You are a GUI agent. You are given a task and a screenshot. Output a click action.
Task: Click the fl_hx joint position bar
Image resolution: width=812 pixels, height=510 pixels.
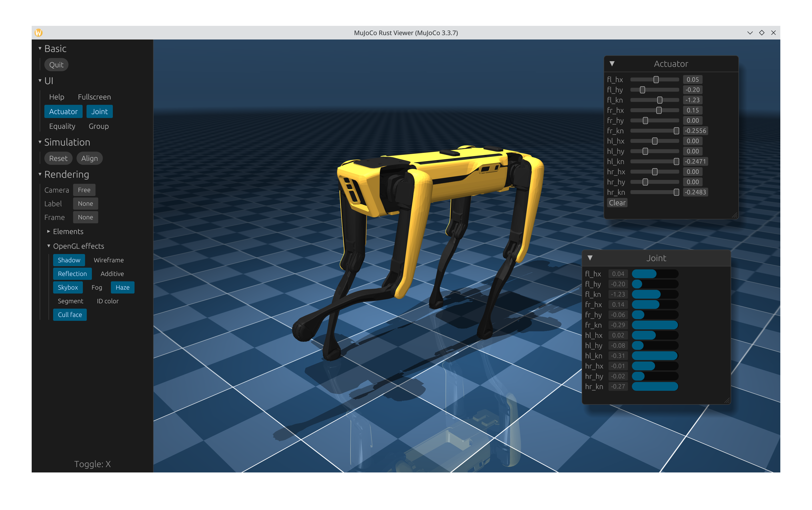(655, 274)
